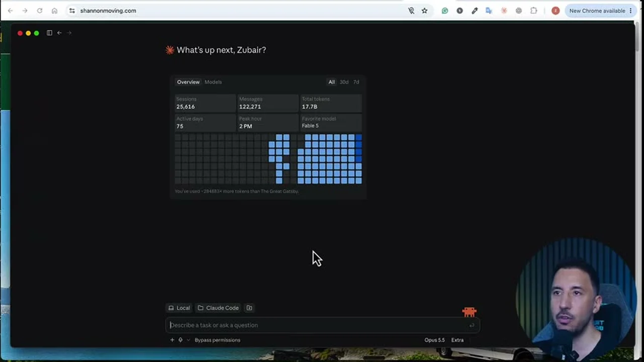Click the eyedropper pencil extension icon

point(474,11)
